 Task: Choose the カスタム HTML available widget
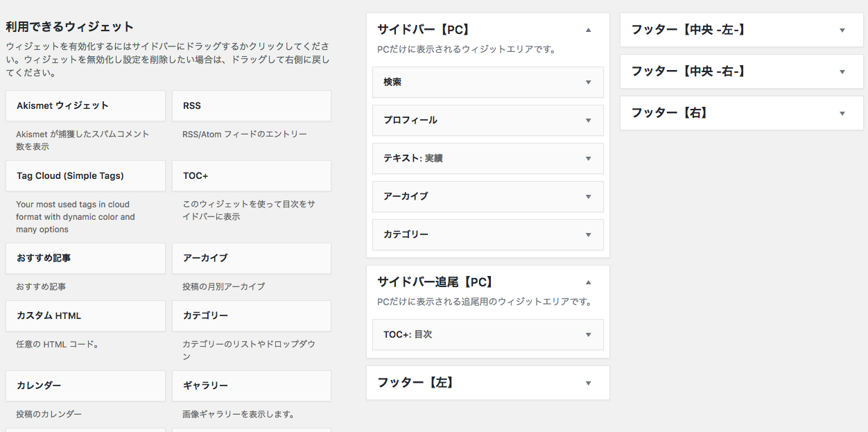point(85,316)
